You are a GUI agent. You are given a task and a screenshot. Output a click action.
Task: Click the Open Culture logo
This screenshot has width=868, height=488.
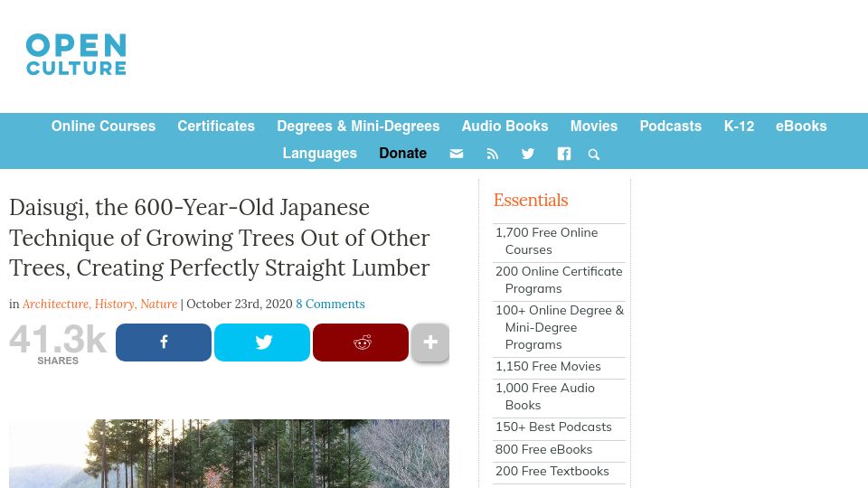76,54
